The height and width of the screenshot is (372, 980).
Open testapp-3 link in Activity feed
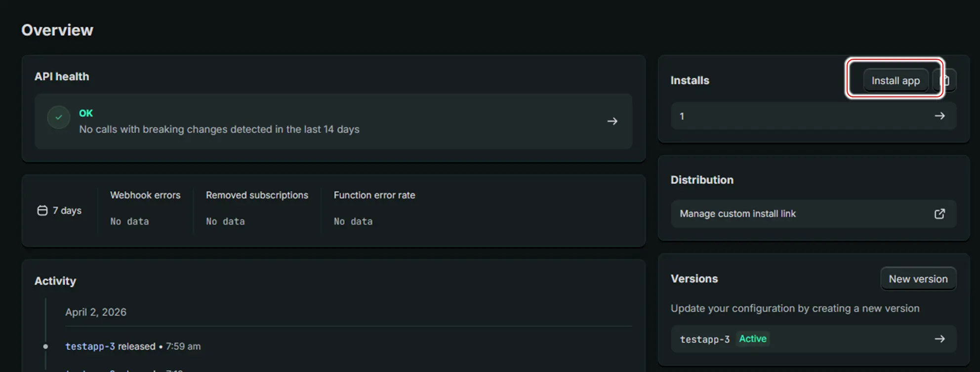(90, 346)
